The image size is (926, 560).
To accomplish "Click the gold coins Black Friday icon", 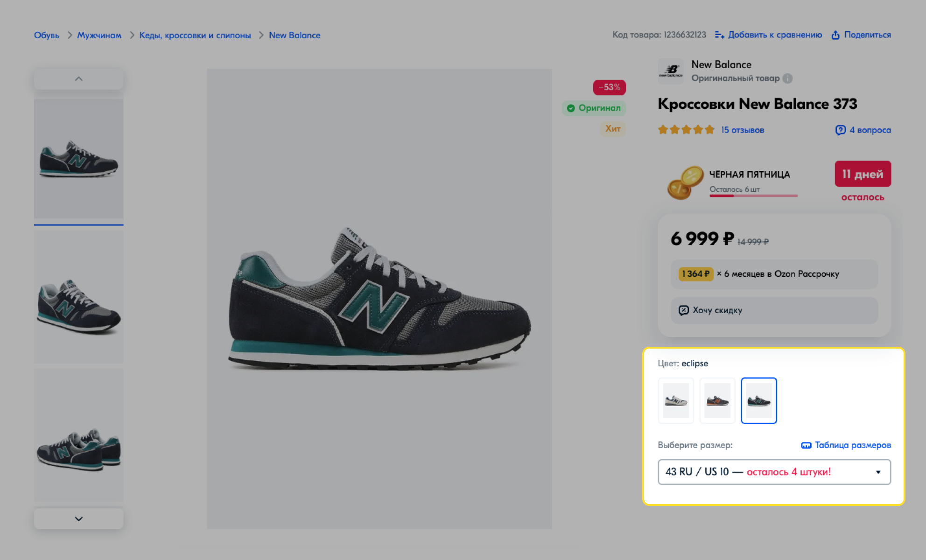I will (685, 182).
